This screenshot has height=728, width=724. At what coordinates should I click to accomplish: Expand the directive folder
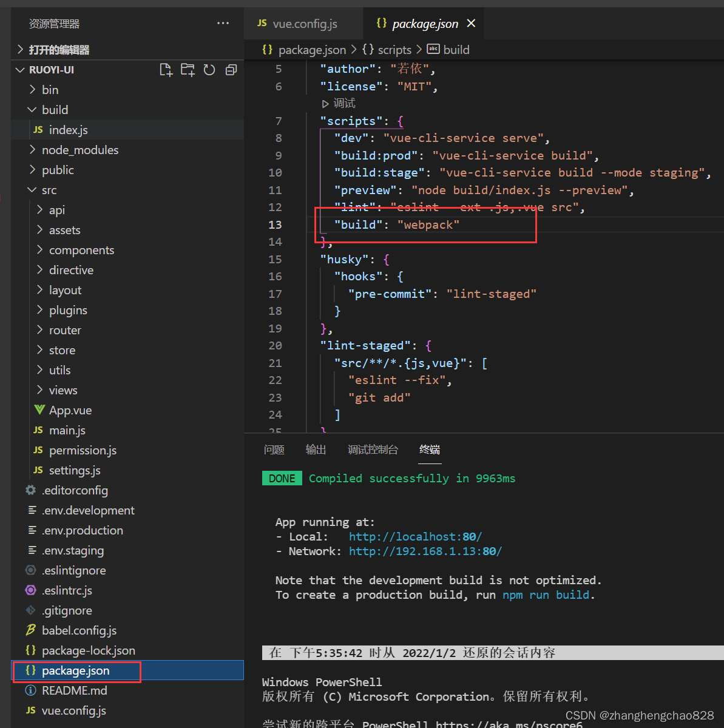tap(127, 270)
